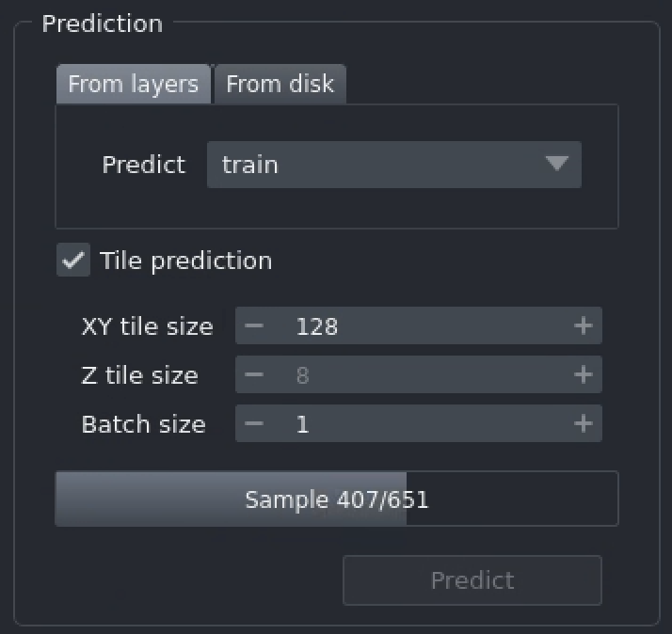
Task: Click the Z tile size field showing 8
Action: click(414, 375)
